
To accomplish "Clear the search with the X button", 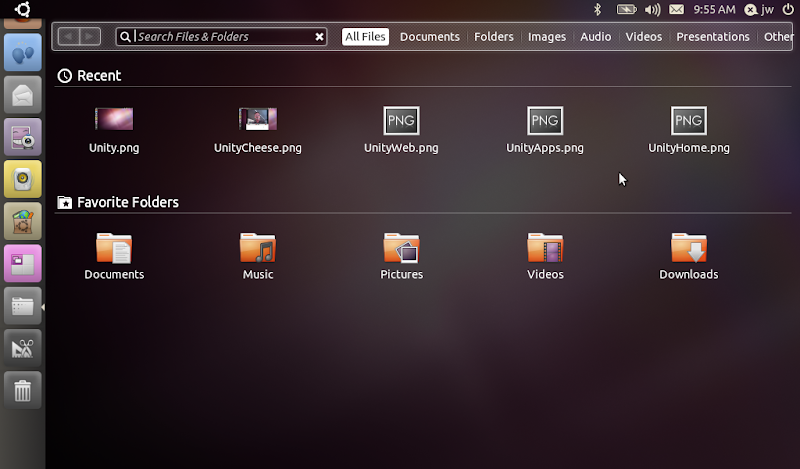I will pyautogui.click(x=319, y=37).
